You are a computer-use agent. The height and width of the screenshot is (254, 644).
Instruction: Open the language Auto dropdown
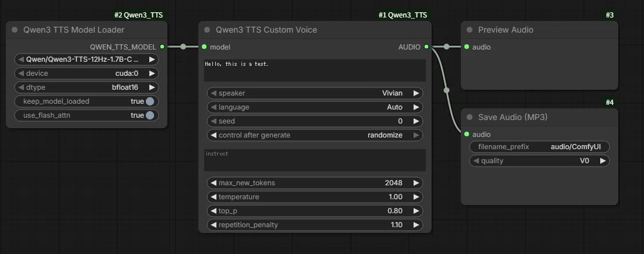(314, 107)
